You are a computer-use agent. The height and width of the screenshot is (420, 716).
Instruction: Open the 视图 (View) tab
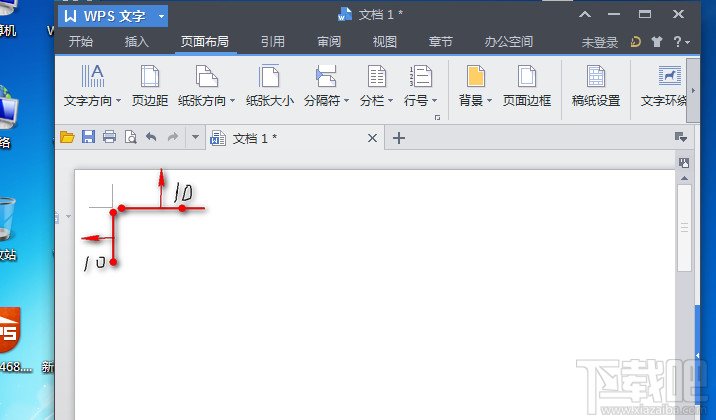[384, 42]
